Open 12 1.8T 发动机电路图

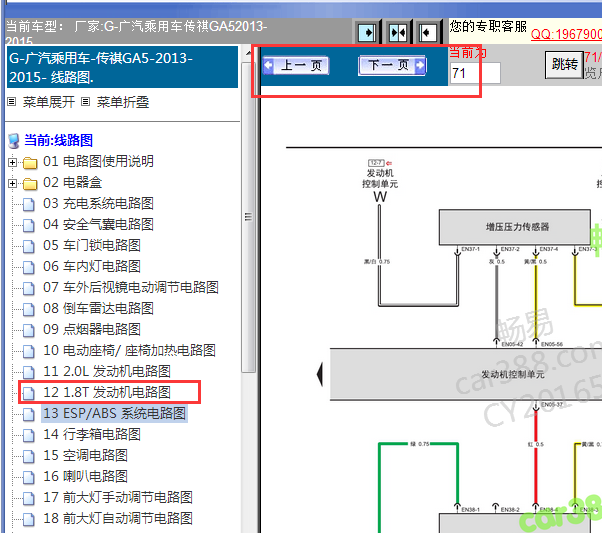click(x=107, y=392)
